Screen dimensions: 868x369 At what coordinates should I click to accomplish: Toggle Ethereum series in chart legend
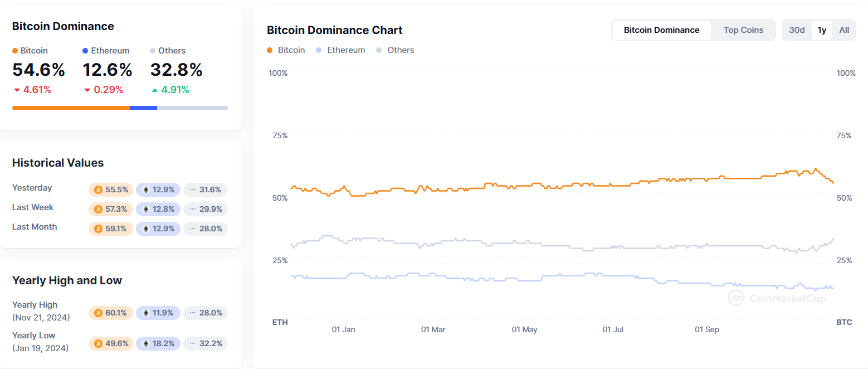click(340, 50)
